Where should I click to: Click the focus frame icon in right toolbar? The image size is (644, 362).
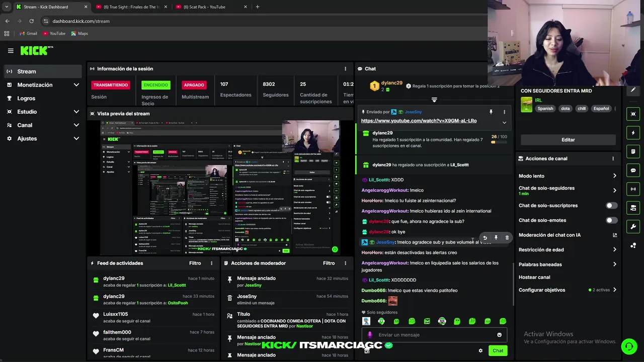point(633,114)
